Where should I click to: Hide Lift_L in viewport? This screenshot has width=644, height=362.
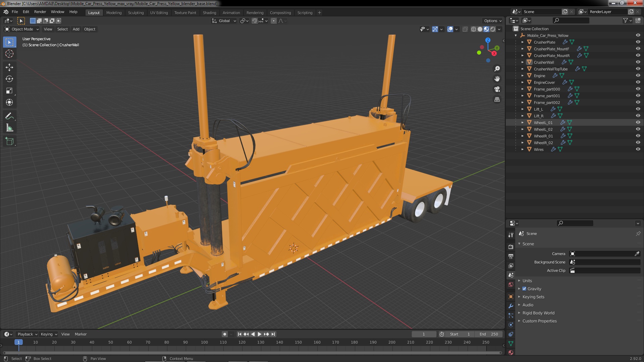point(638,109)
